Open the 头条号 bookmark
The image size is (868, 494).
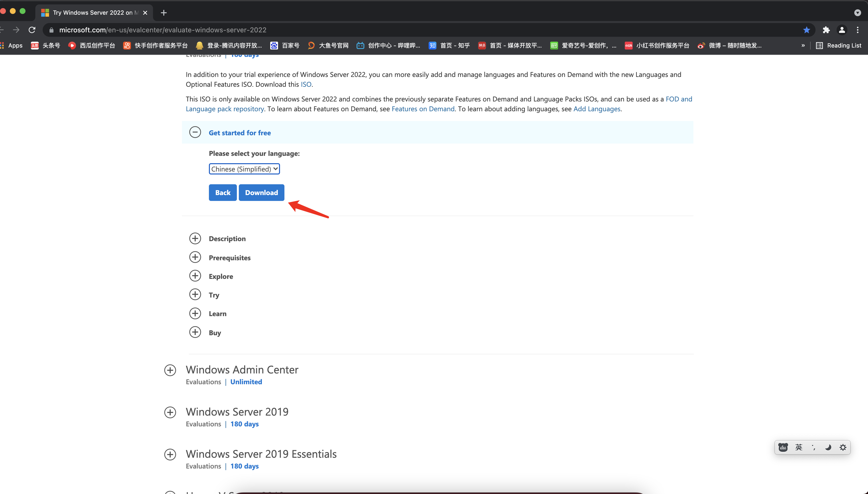46,46
